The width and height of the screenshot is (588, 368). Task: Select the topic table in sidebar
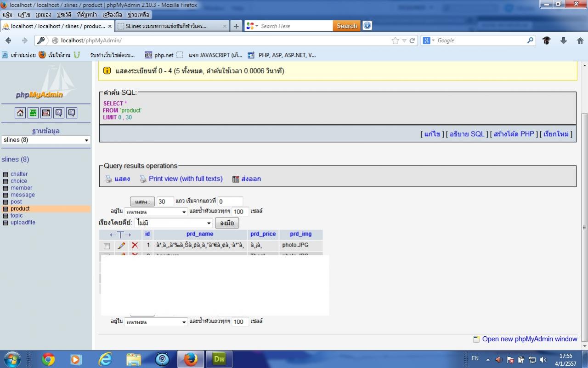click(x=17, y=216)
